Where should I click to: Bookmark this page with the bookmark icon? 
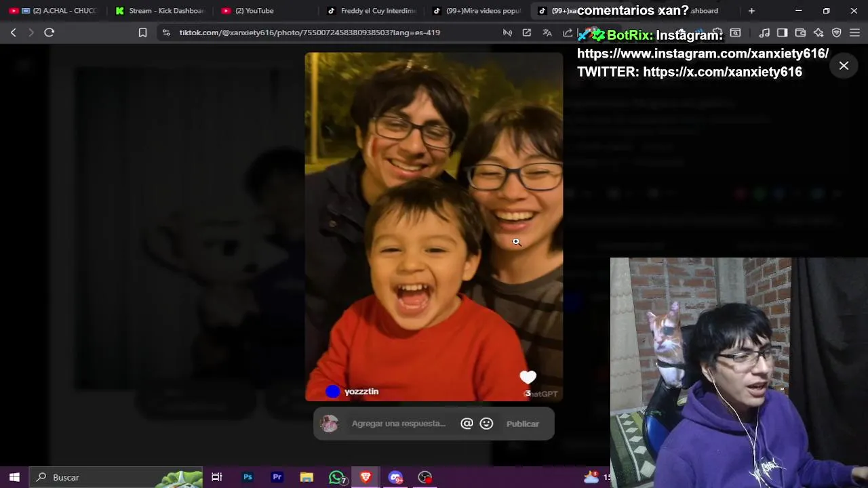pos(142,33)
